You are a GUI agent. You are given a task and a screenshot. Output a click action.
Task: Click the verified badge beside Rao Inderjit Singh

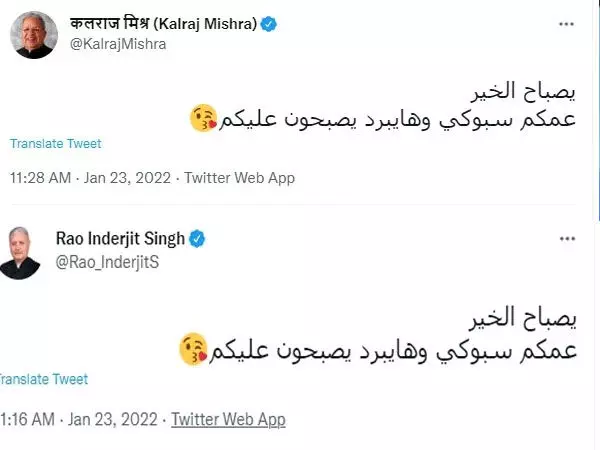click(x=198, y=239)
